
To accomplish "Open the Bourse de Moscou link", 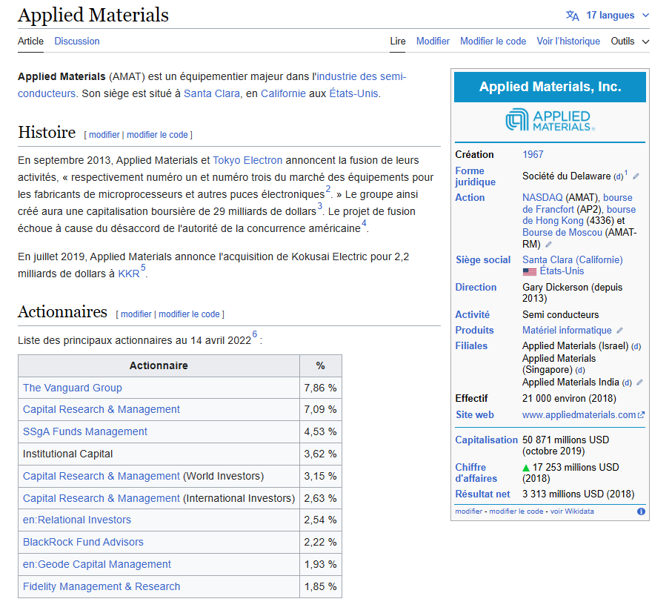I will click(562, 233).
